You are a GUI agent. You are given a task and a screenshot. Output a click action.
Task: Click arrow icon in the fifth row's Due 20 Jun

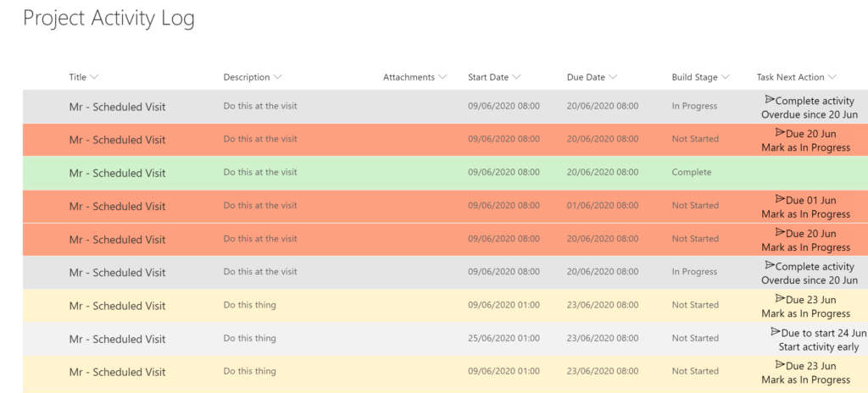780,232
